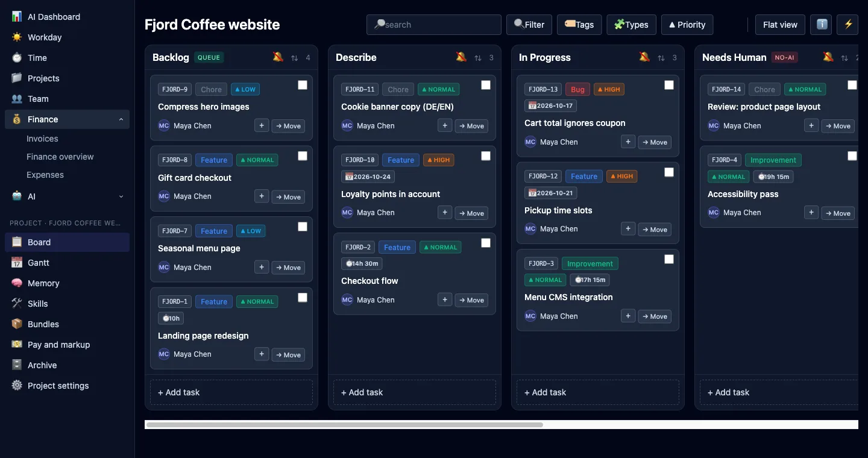Click the lightning bolt quick action button
Screen dimensions: 868x458
tap(848, 25)
